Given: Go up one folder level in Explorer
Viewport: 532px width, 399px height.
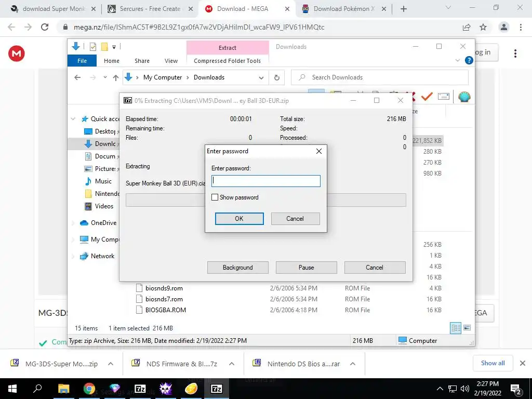Looking at the screenshot, I should (116, 78).
